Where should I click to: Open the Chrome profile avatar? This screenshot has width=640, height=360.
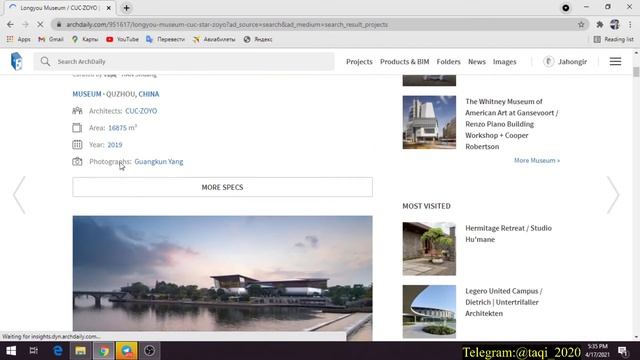pos(615,24)
